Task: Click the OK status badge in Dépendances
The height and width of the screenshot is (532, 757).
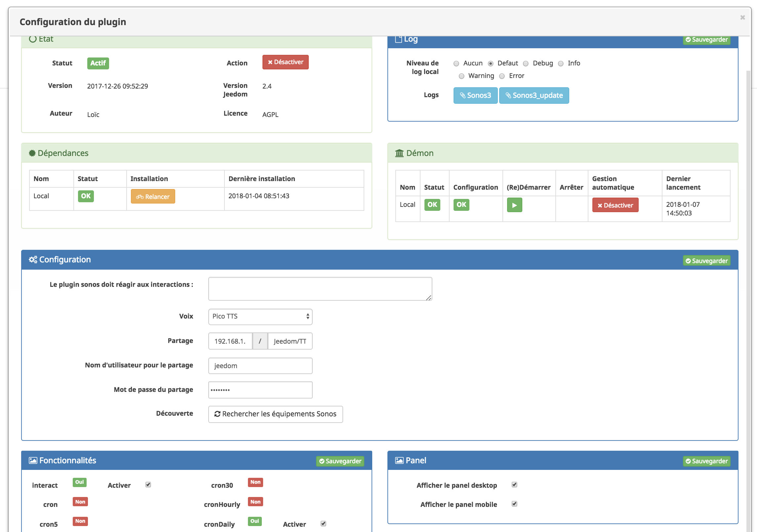Action: point(86,196)
